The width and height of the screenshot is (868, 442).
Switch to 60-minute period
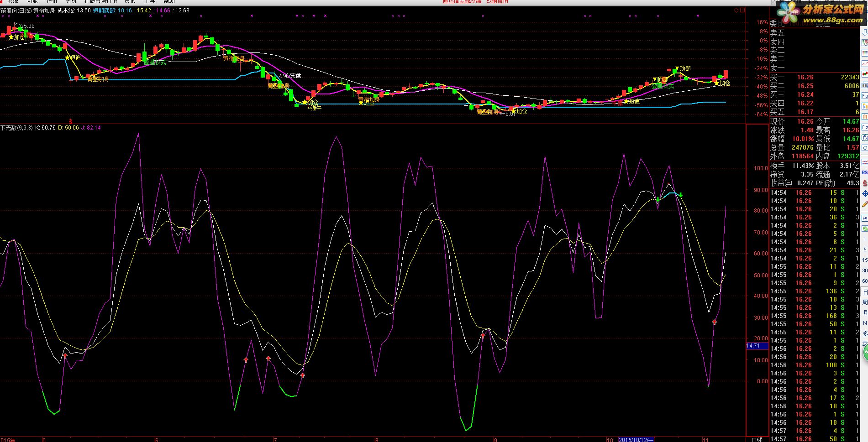tap(865, 281)
